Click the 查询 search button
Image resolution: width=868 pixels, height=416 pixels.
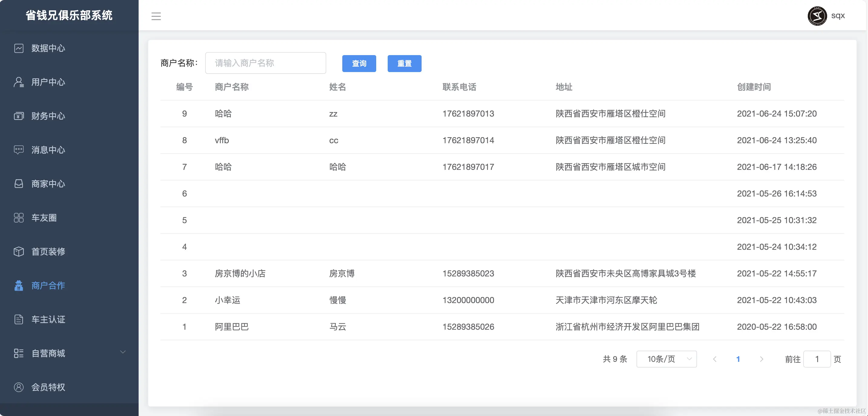click(x=359, y=63)
